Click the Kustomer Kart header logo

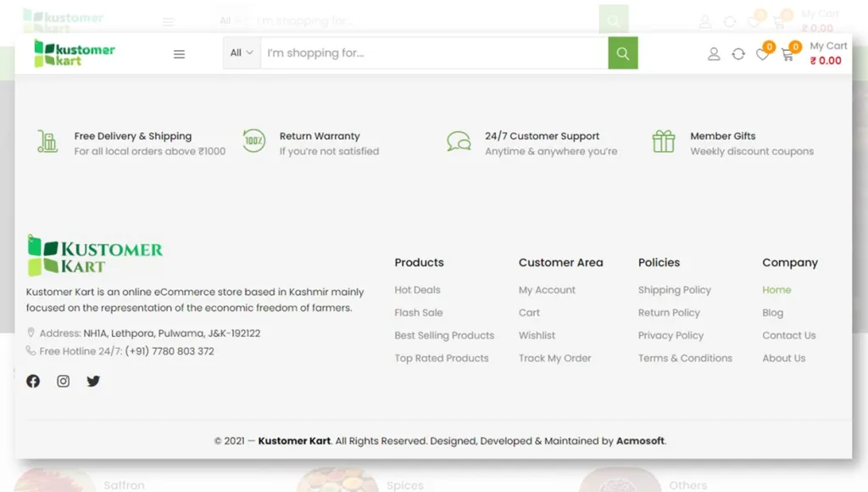pyautogui.click(x=75, y=53)
